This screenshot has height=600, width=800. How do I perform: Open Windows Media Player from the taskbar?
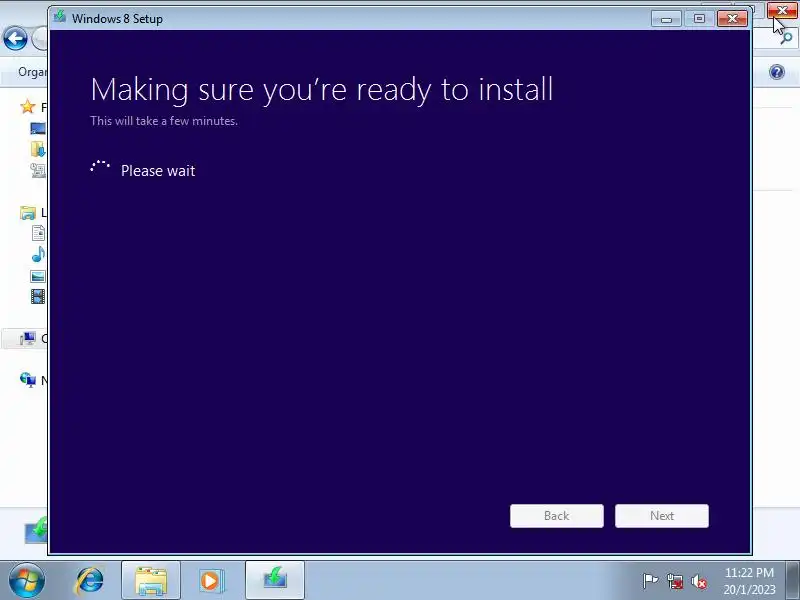tap(211, 581)
